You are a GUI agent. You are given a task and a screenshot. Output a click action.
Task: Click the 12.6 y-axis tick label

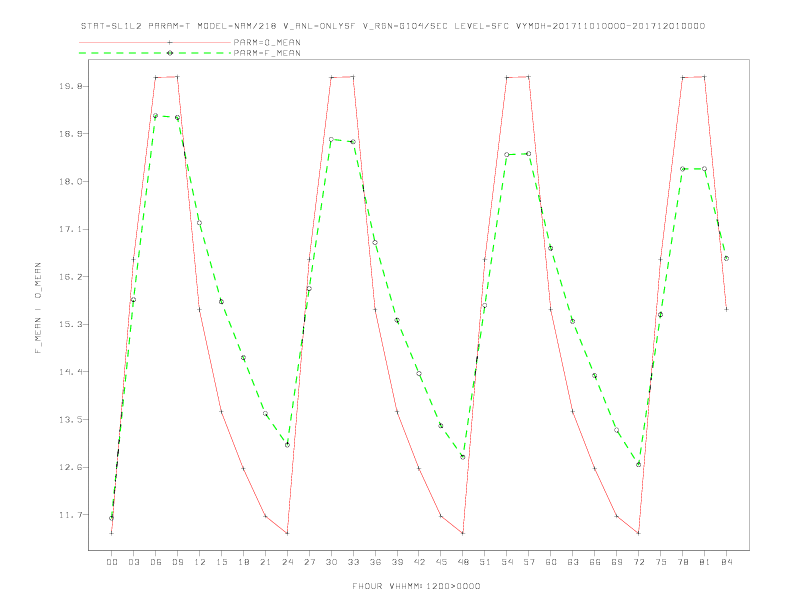[x=71, y=467]
